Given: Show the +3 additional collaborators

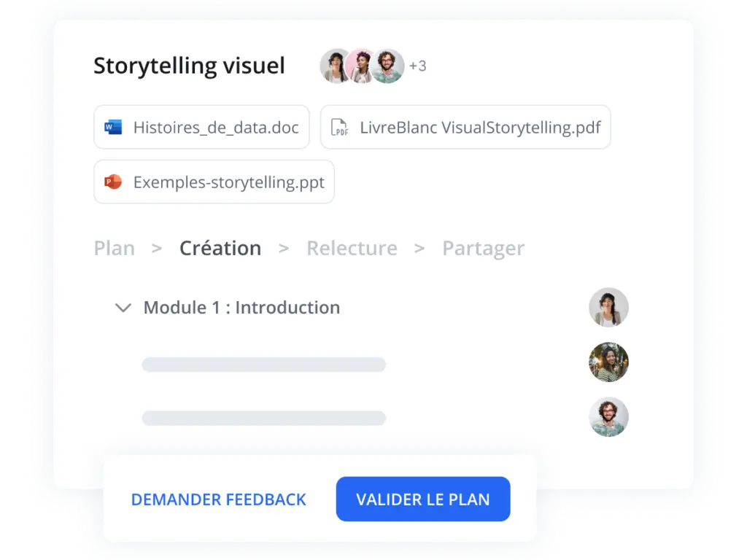Looking at the screenshot, I should click(418, 66).
